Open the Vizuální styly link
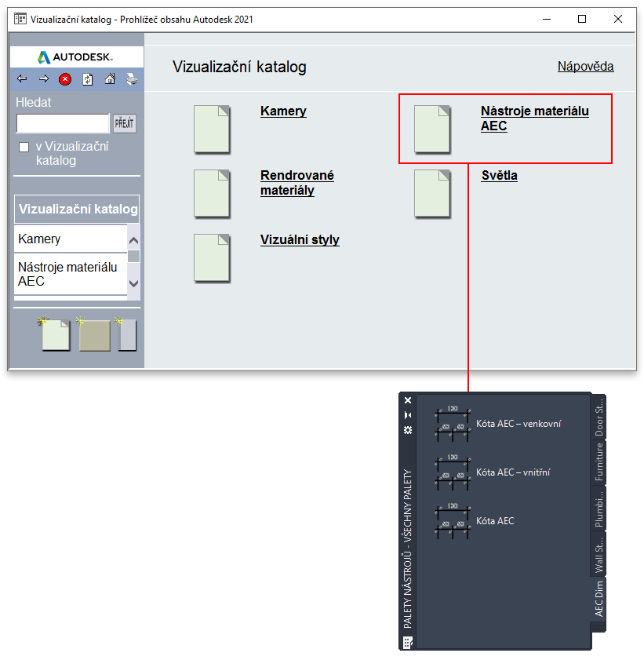644x660 pixels. [300, 240]
